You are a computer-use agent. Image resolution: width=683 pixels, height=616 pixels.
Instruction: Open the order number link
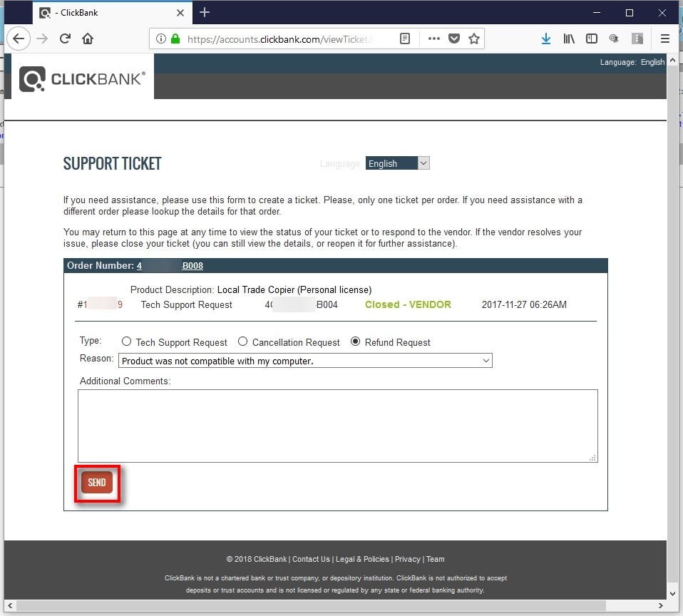click(x=170, y=266)
